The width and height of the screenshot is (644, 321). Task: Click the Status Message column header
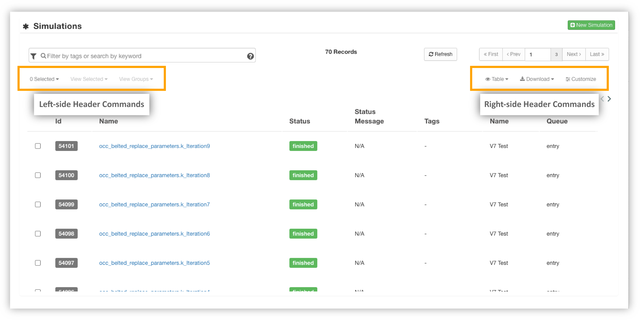pos(369,116)
